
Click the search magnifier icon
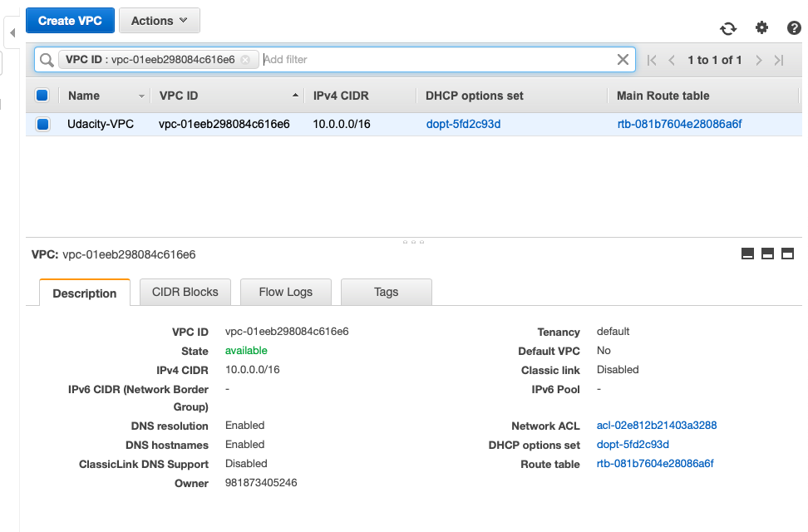point(47,60)
